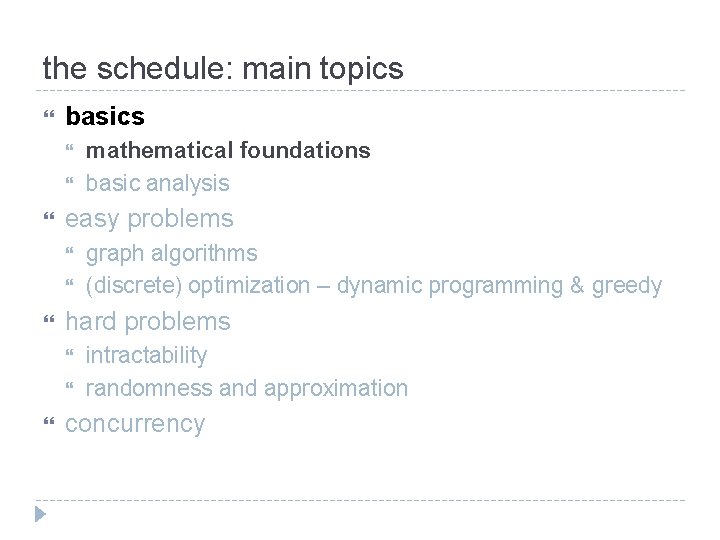Viewport: 720px width, 540px height.
Task: Click 'randomness and approximation' text
Action: coord(247,388)
